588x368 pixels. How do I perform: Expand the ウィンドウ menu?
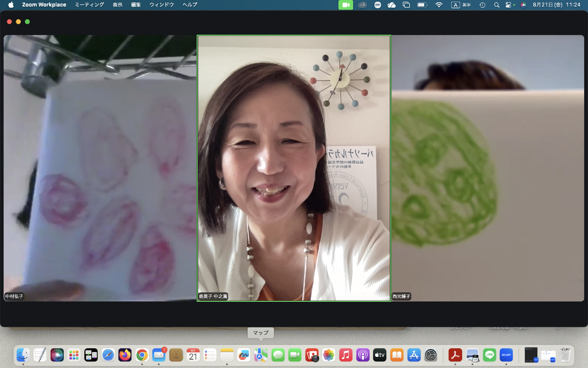162,5
